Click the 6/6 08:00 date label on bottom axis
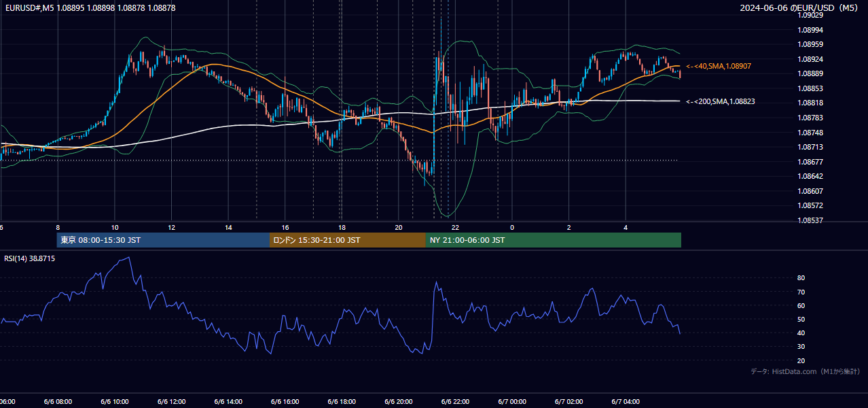This screenshot has width=868, height=408. [x=58, y=402]
